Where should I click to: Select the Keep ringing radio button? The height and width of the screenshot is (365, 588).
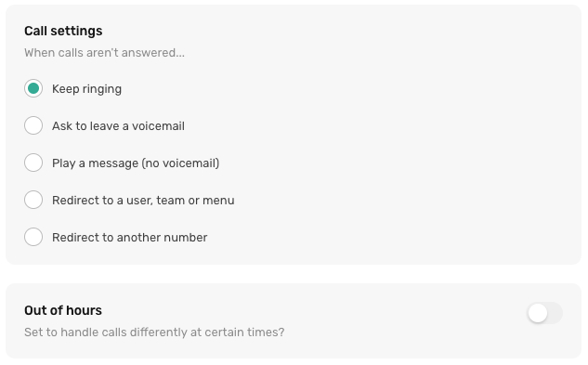pos(33,88)
